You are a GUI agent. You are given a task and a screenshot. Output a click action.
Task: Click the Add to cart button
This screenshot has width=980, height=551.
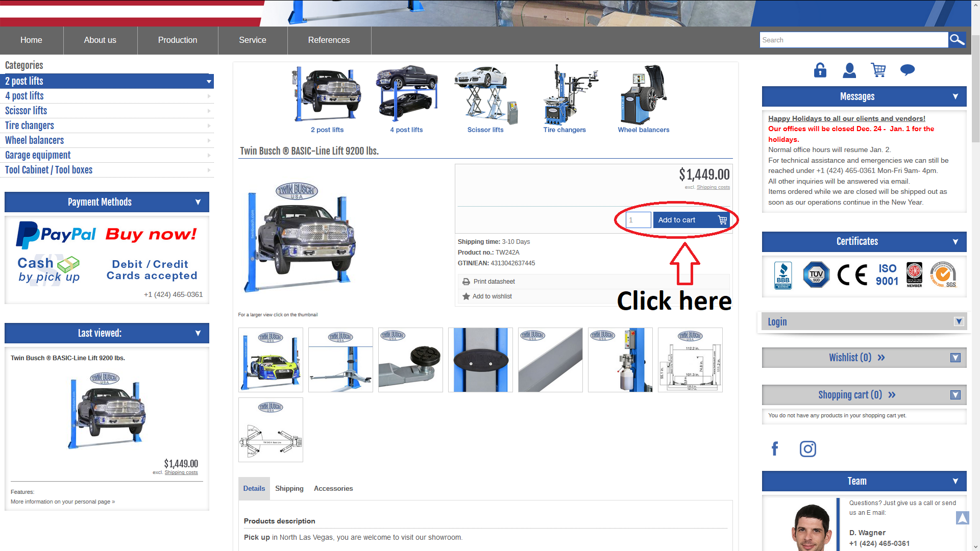(x=691, y=220)
